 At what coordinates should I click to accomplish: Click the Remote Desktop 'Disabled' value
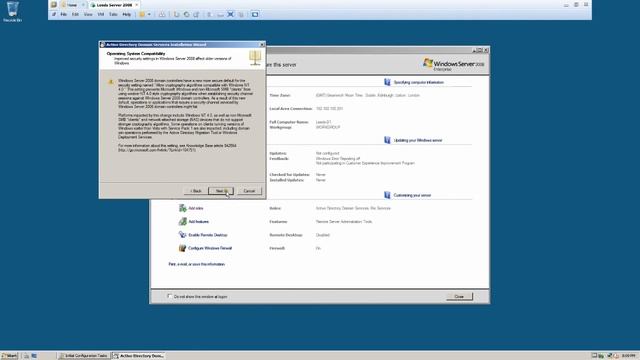click(x=322, y=235)
